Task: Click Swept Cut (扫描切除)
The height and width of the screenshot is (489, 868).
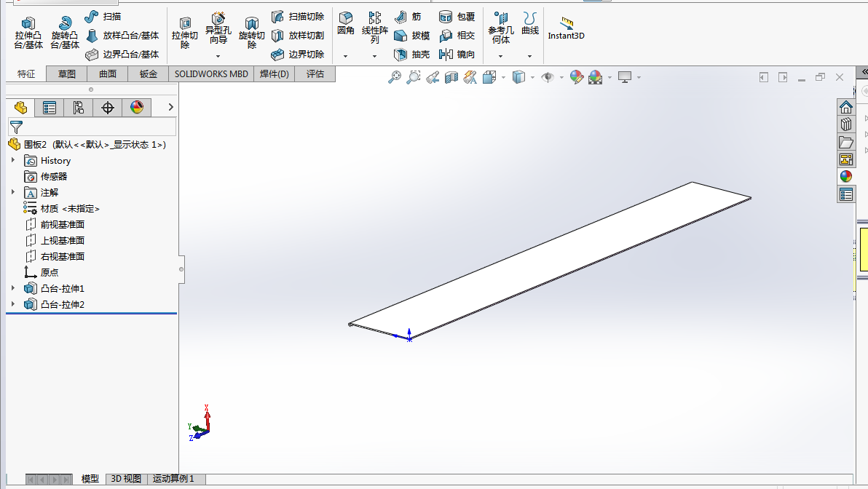Action: (x=298, y=17)
